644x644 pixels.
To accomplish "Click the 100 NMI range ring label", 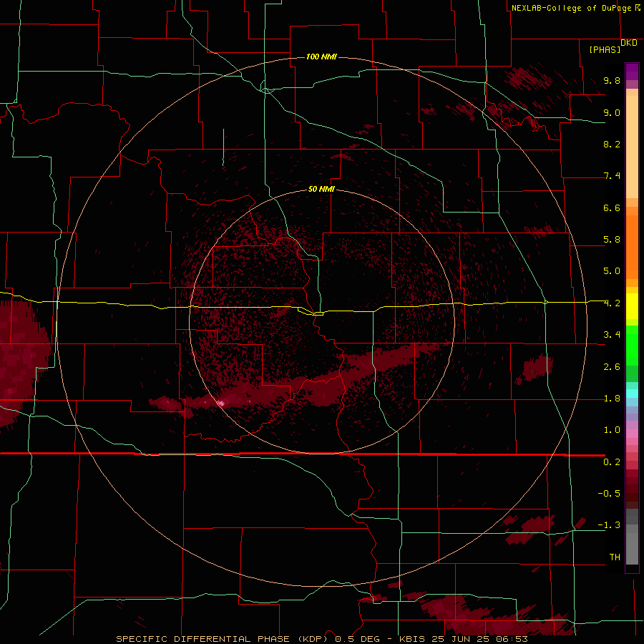I will coord(321,57).
